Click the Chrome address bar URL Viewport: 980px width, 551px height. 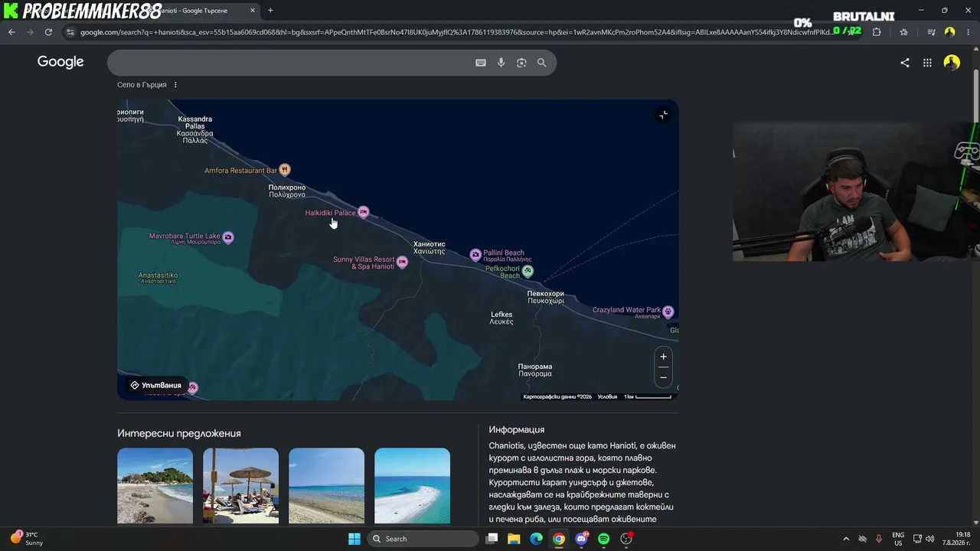tap(456, 32)
